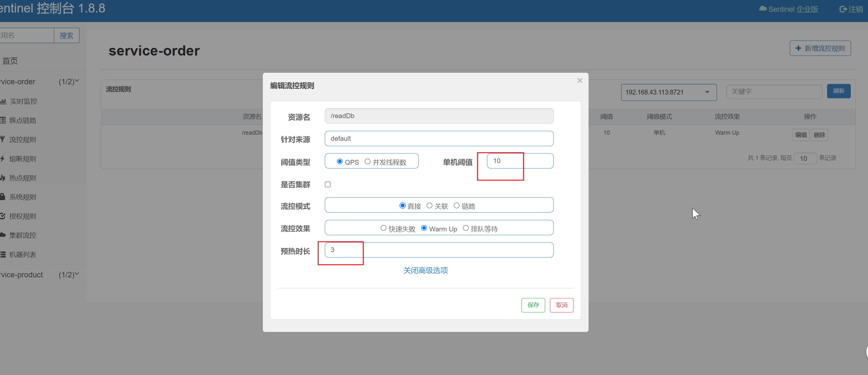
Task: Click the logout icon at top right
Action: click(843, 10)
